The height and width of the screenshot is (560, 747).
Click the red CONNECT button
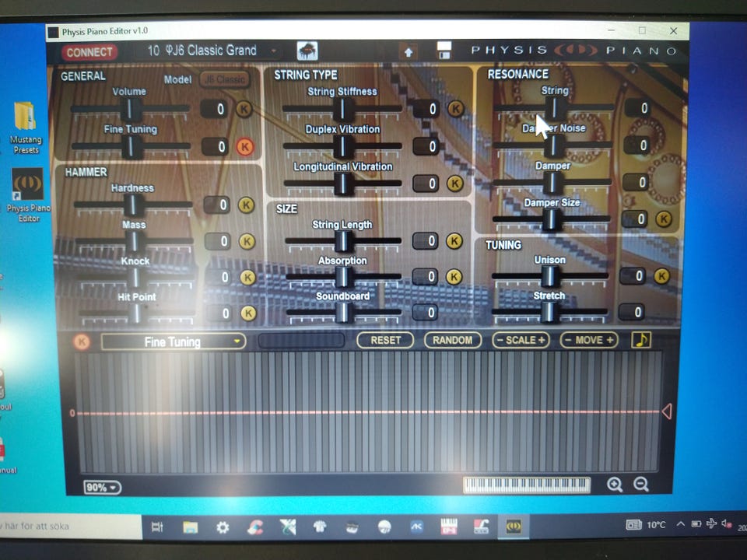pyautogui.click(x=89, y=52)
